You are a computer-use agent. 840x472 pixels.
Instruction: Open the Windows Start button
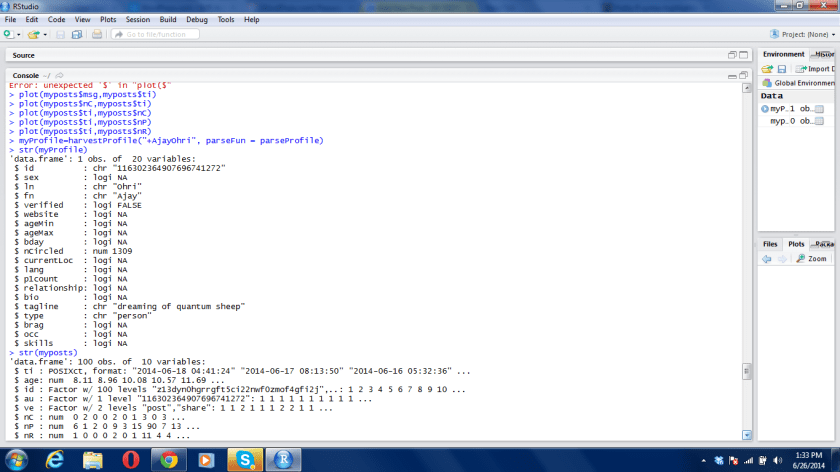16,460
